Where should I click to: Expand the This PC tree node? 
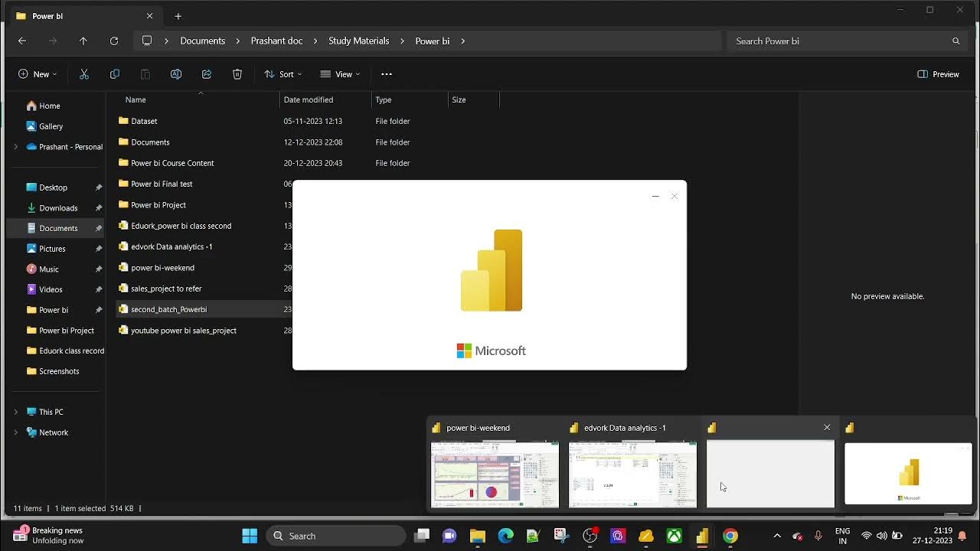click(x=15, y=412)
